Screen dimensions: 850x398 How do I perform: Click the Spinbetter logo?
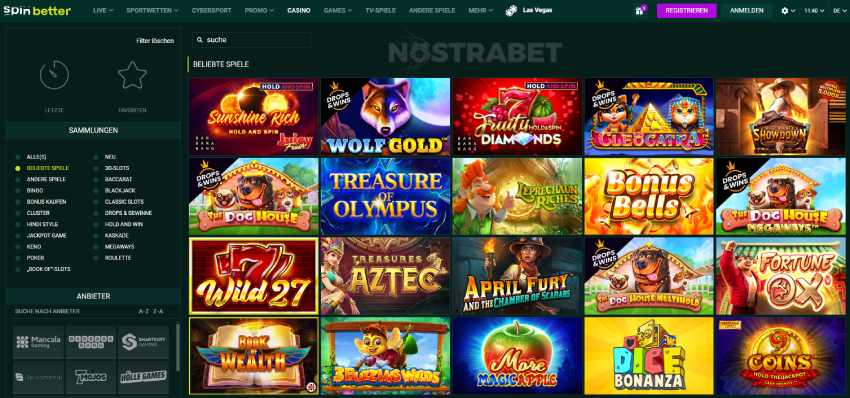(37, 10)
